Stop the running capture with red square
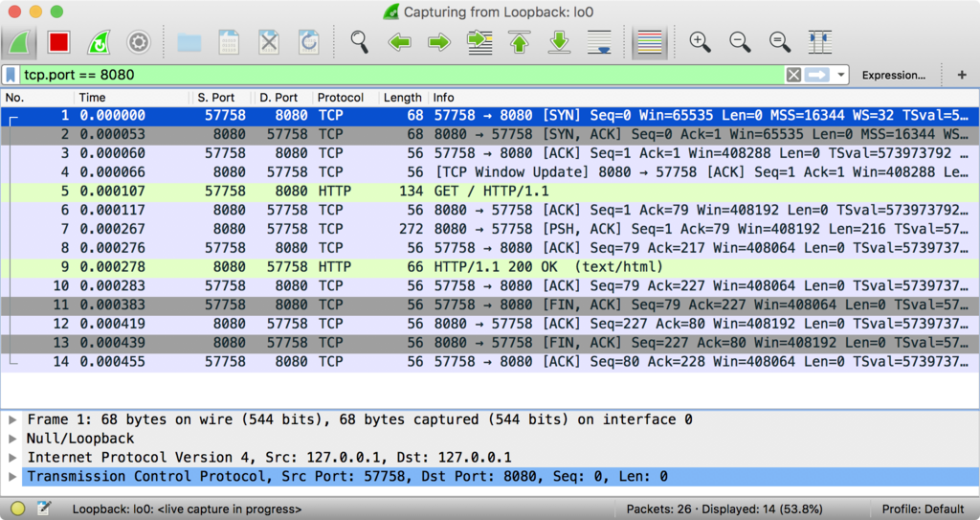 pos(58,42)
